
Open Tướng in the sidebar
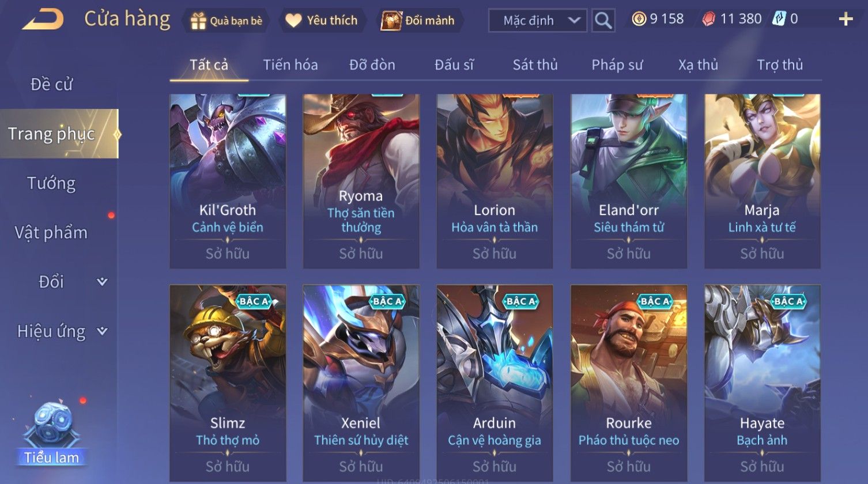point(51,183)
